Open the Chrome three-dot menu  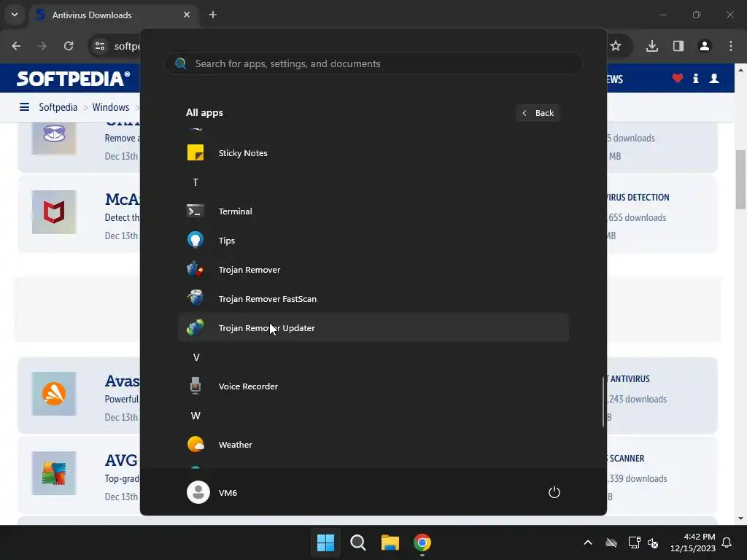click(731, 46)
